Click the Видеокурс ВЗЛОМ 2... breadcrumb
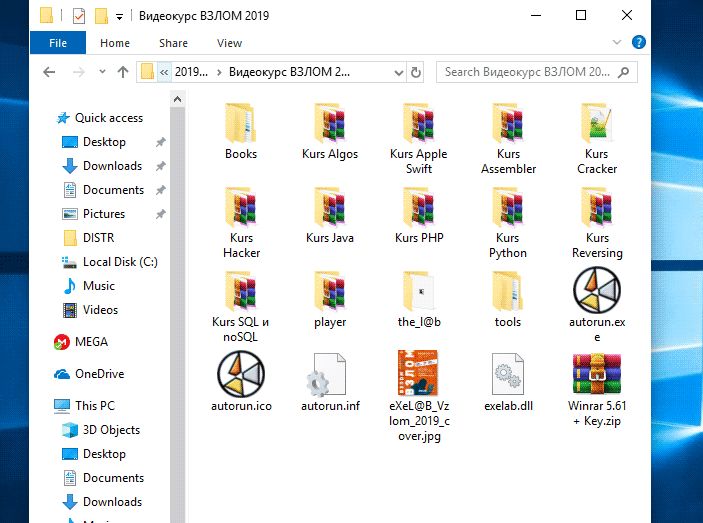The height and width of the screenshot is (523, 703). click(x=289, y=72)
